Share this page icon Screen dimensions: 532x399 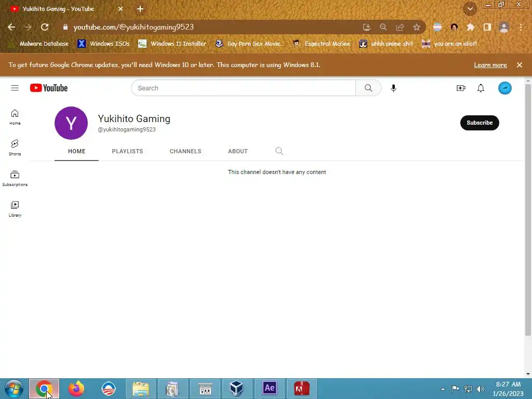[x=400, y=27]
